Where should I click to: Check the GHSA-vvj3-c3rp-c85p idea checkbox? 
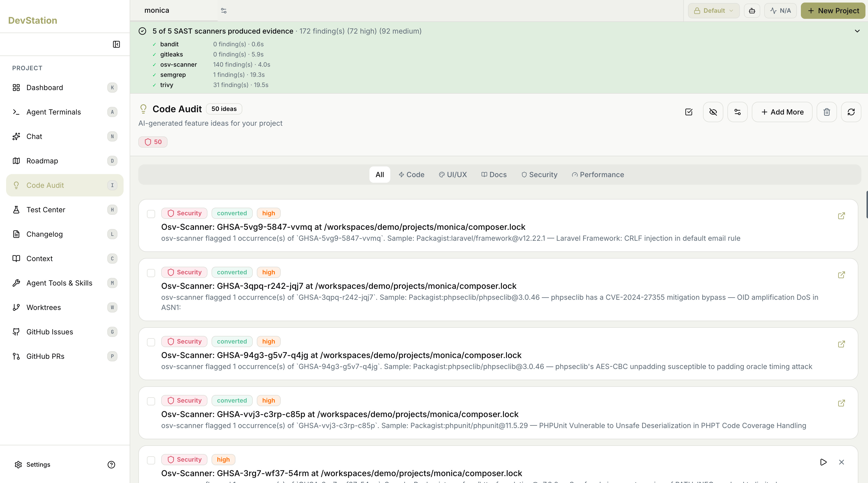(x=151, y=401)
